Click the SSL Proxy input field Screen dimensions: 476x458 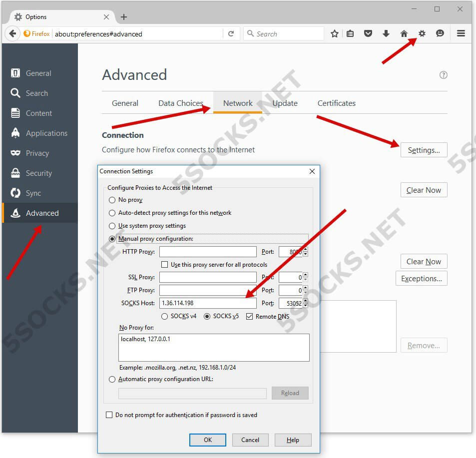coord(208,277)
